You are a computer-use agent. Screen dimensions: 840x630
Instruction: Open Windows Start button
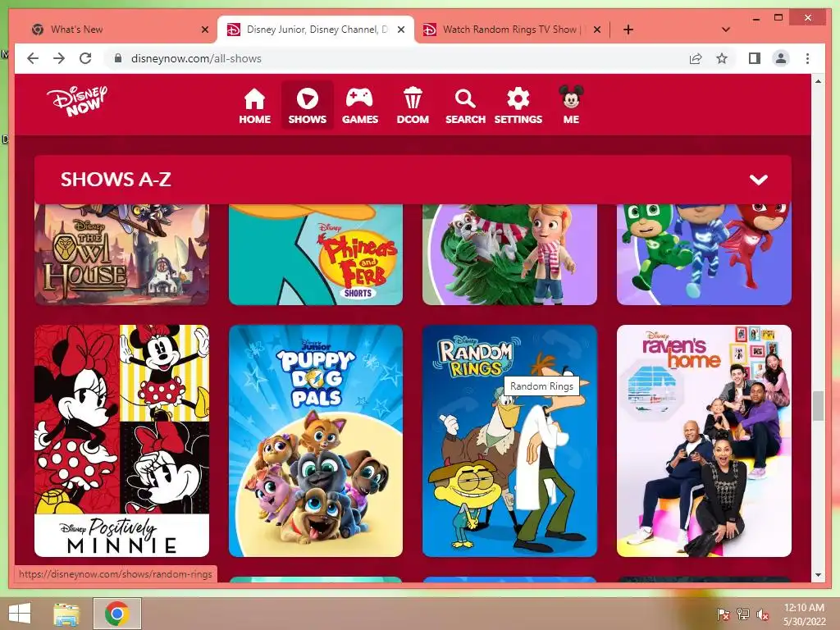(20, 614)
